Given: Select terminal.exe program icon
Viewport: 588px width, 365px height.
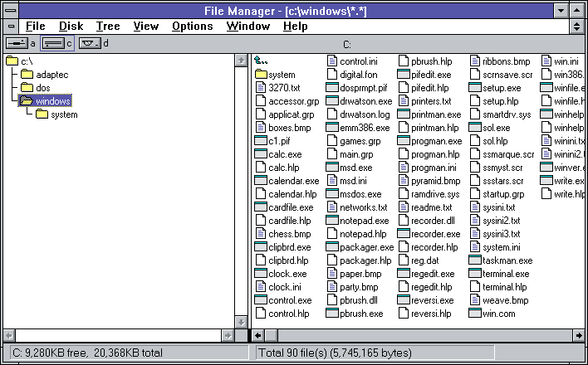Looking at the screenshot, I should (x=475, y=273).
